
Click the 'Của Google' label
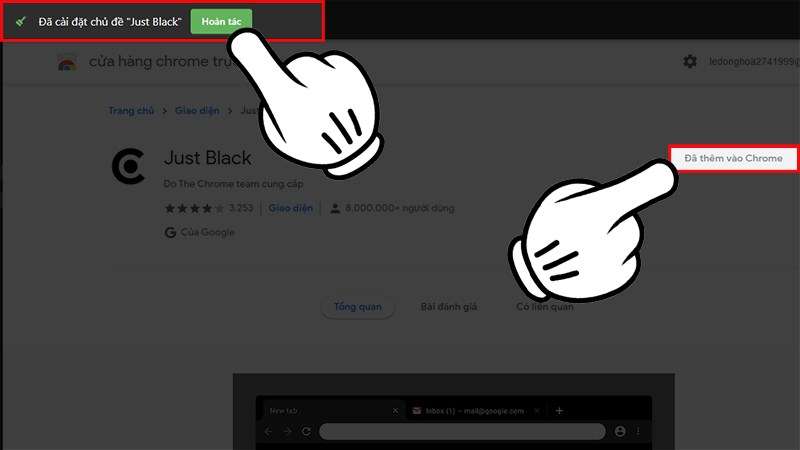207,233
